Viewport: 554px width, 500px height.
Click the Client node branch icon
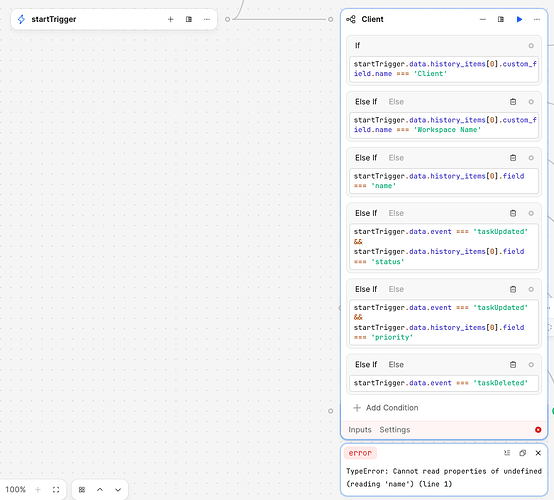[x=351, y=19]
